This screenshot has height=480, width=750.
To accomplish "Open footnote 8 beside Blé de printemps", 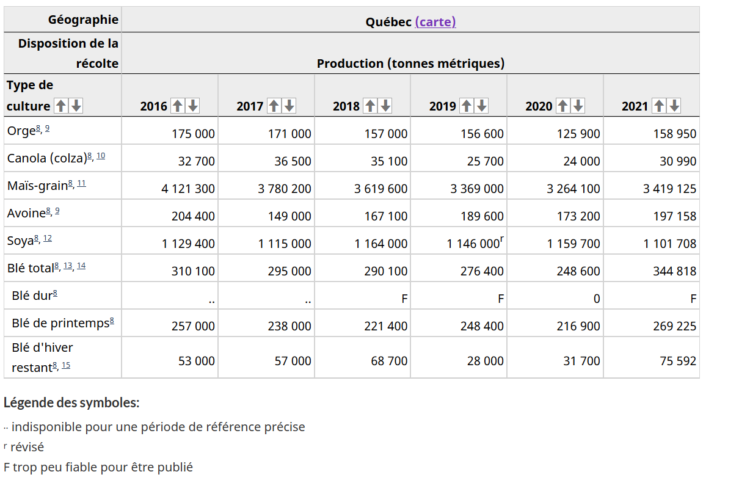I will click(x=112, y=321).
